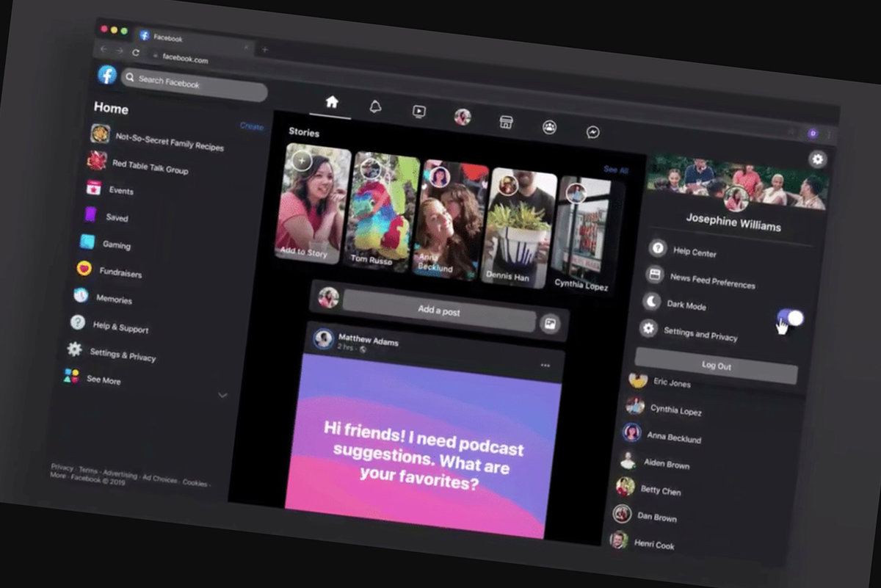
Task: Click the photo icon beside Add a post
Action: tap(549, 324)
